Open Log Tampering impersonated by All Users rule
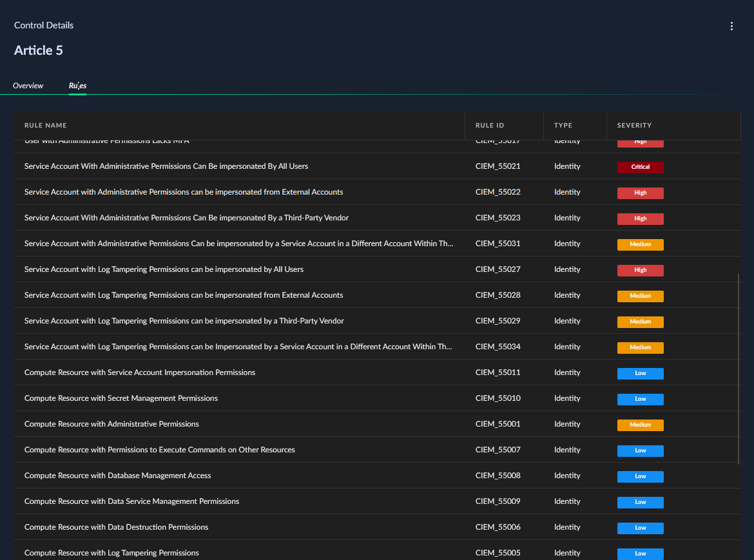This screenshot has height=560, width=754. (x=164, y=269)
